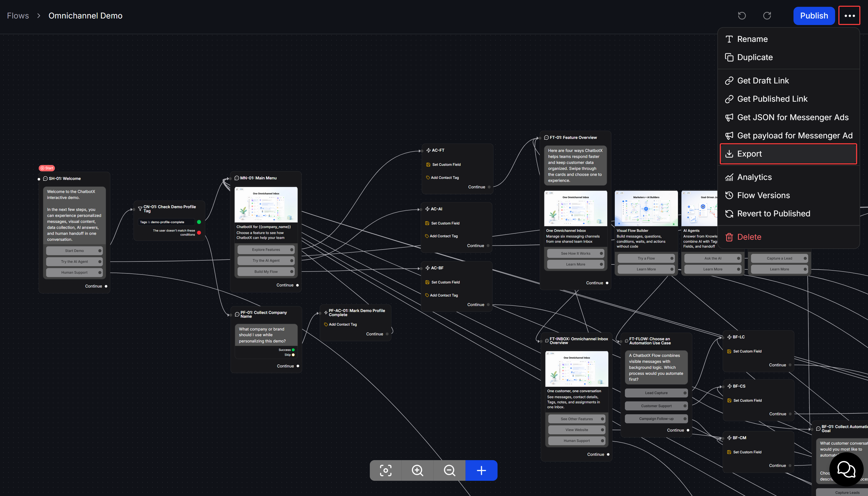Click Customer Support button in FT-FLOW
This screenshot has height=496, width=868.
656,406
